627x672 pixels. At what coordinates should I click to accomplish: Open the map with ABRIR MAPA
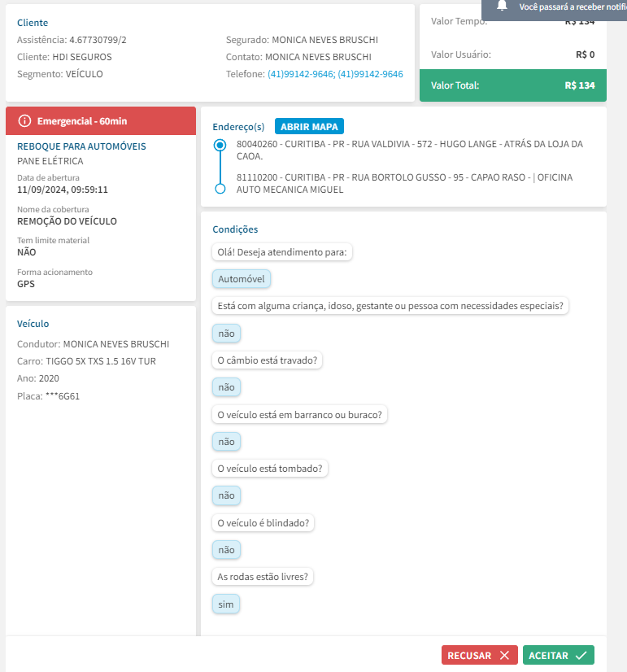[x=309, y=126]
